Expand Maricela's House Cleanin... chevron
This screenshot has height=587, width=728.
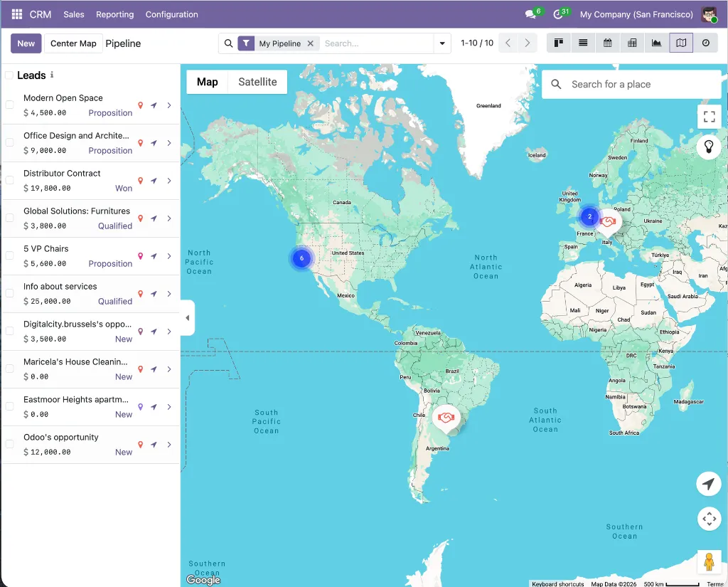pyautogui.click(x=169, y=369)
